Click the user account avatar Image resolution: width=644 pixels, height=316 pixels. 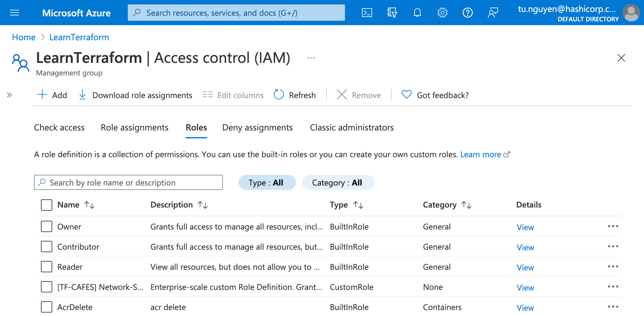point(631,13)
